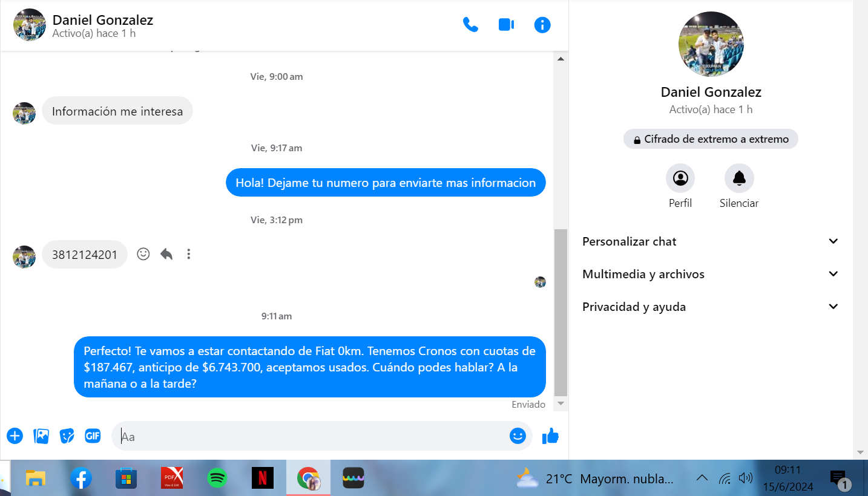868x496 pixels.
Task: Expand the Multimedia y archivos section
Action: (x=711, y=274)
